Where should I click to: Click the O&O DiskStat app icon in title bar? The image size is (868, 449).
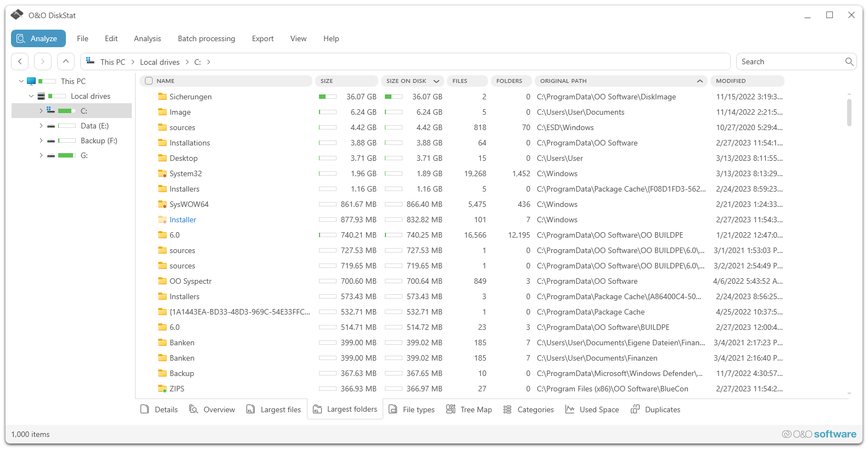click(x=17, y=15)
